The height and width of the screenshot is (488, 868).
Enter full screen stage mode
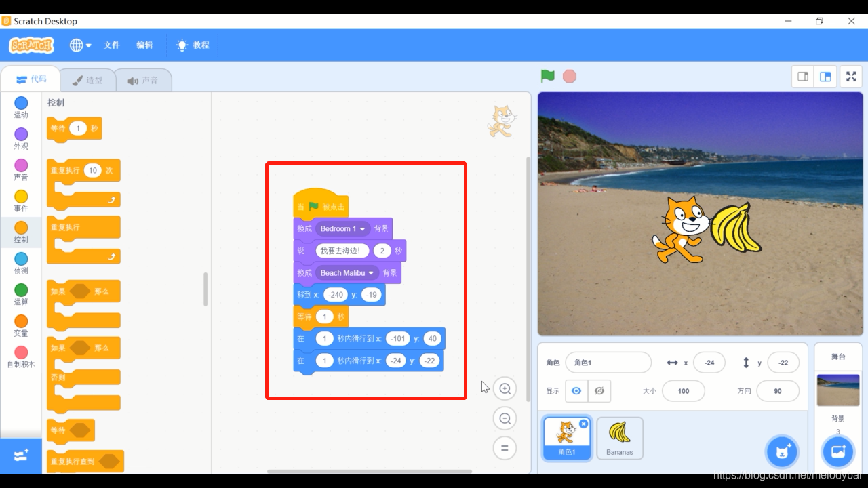point(852,77)
